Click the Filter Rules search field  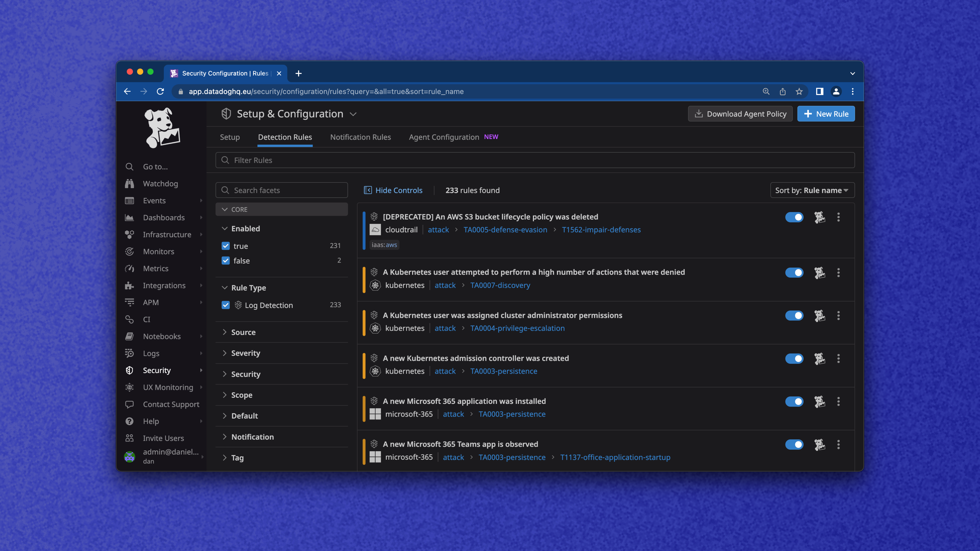click(535, 160)
